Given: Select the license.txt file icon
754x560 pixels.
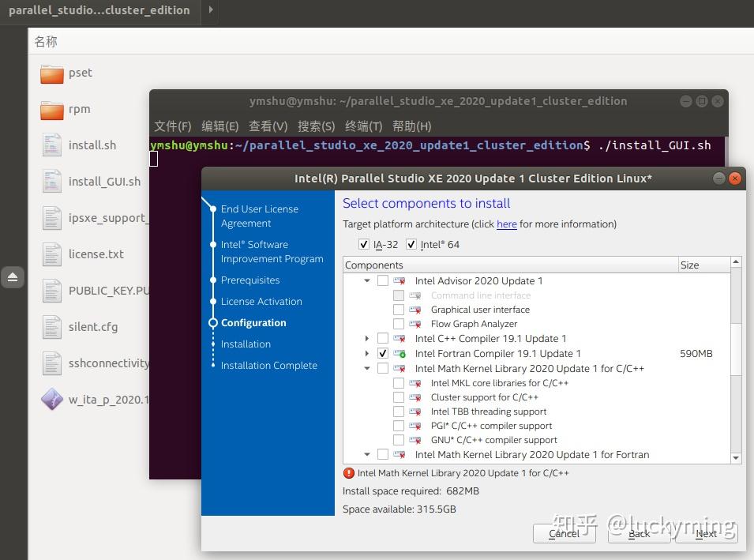Looking at the screenshot, I should click(x=51, y=254).
